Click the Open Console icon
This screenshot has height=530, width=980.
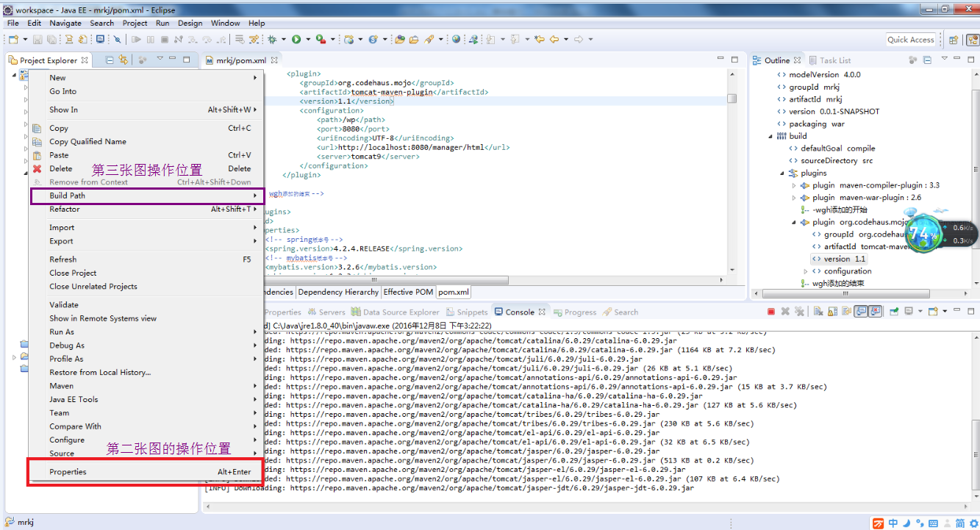[x=933, y=312]
